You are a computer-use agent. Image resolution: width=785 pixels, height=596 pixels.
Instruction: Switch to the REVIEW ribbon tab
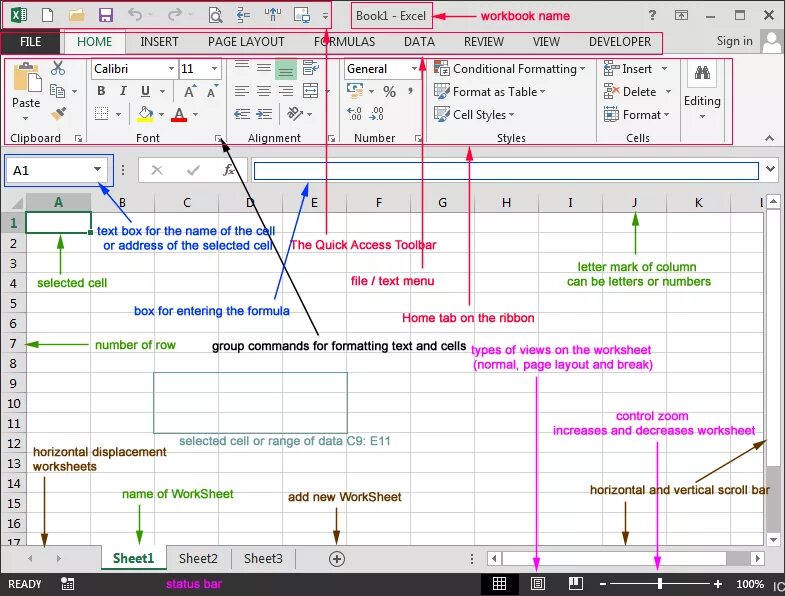point(483,42)
